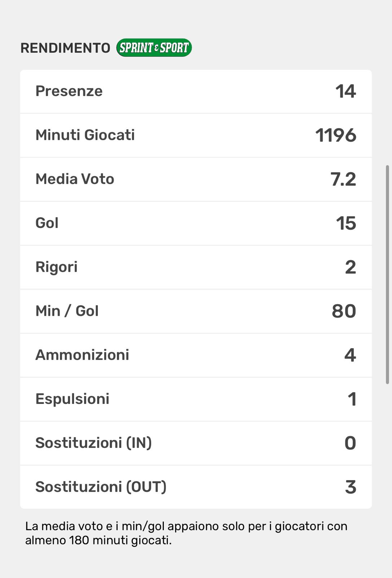Image resolution: width=392 pixels, height=578 pixels.
Task: Select the Ammonizioni row
Action: pyautogui.click(x=196, y=355)
